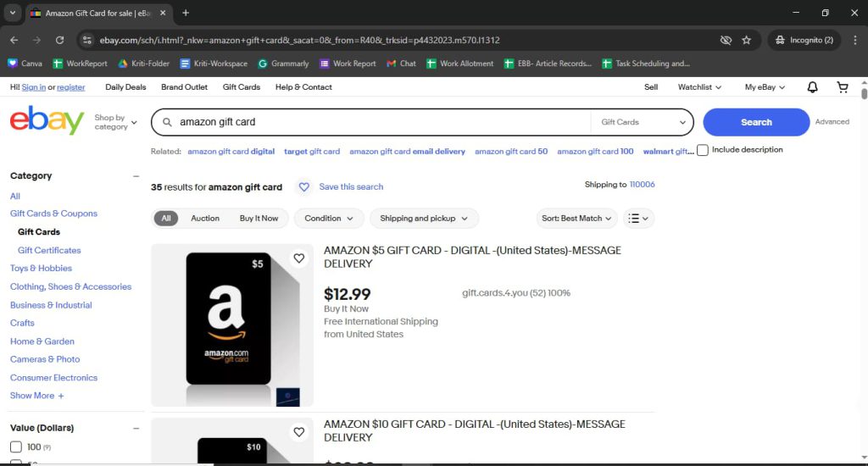Open the view options list icon

[x=638, y=218]
